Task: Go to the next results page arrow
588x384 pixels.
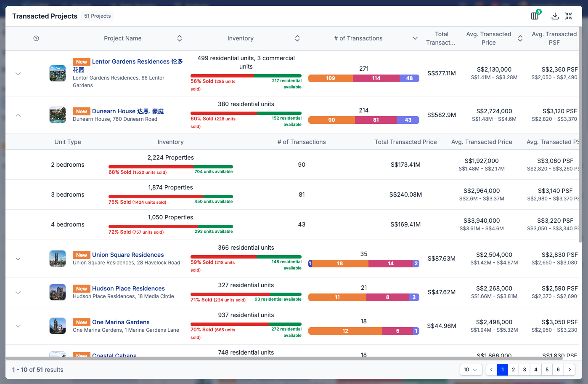Action: click(570, 370)
